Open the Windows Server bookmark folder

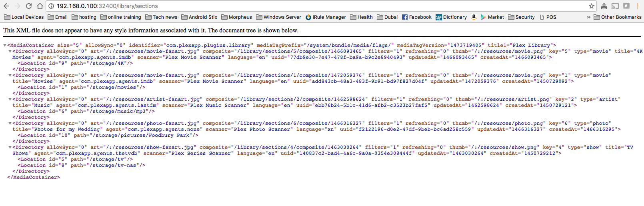pos(278,17)
